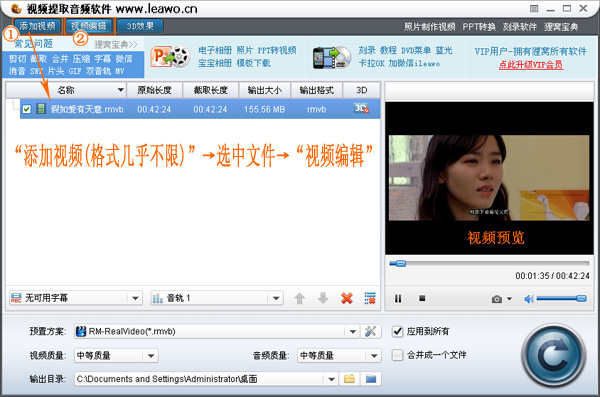Adjust the volume slider
The width and height of the screenshot is (600, 397).
point(561,298)
